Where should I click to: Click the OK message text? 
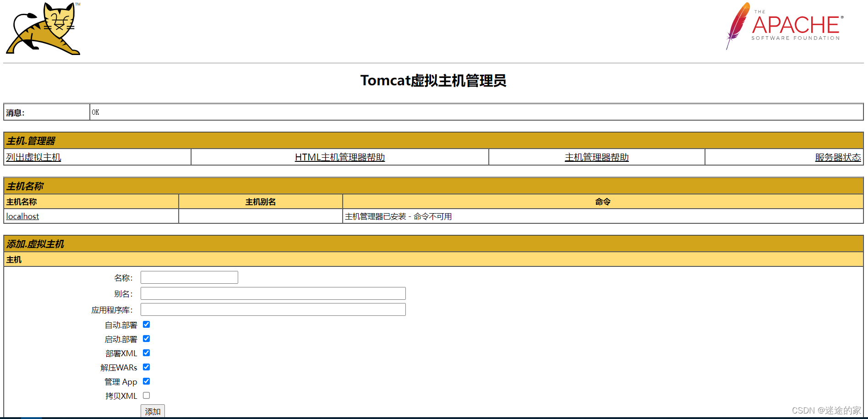click(x=95, y=112)
